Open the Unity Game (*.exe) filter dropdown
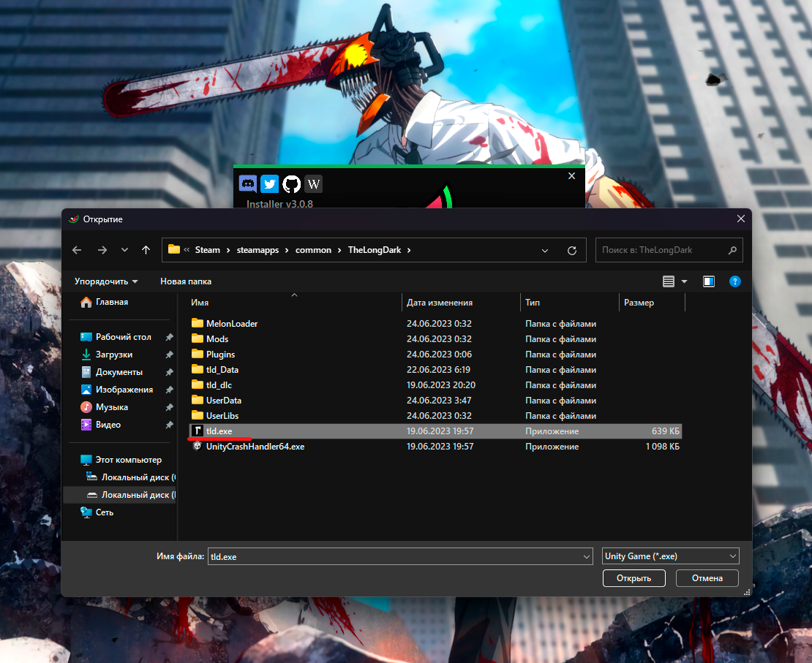 670,556
